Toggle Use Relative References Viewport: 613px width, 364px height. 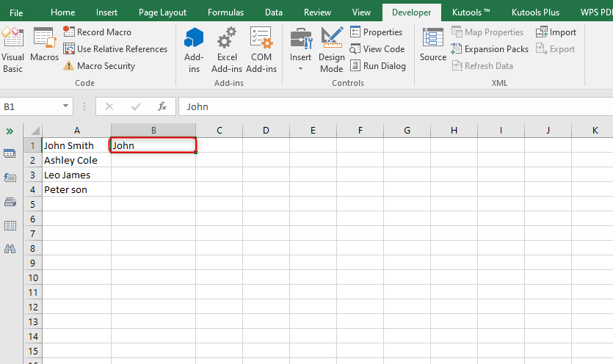click(115, 49)
